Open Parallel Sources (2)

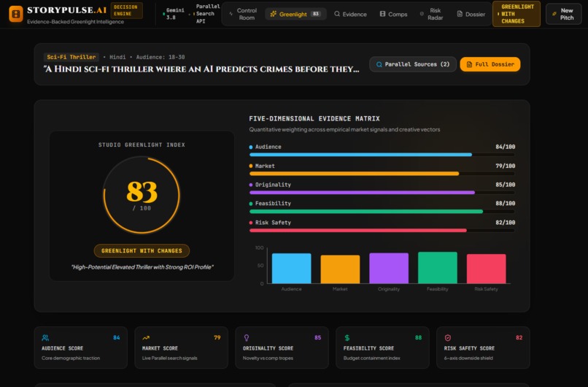point(412,64)
